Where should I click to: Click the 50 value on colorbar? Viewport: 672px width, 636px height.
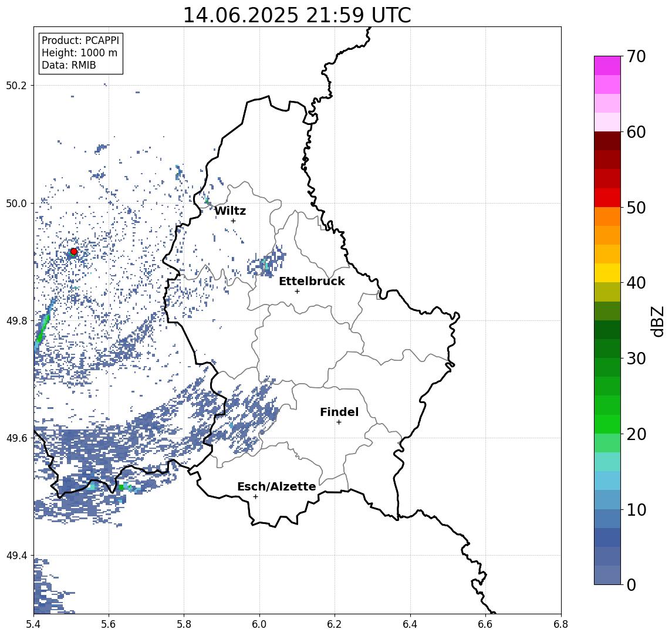[x=636, y=208]
